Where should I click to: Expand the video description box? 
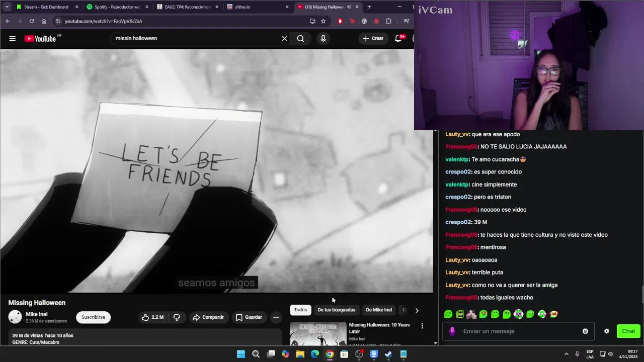pos(145,338)
